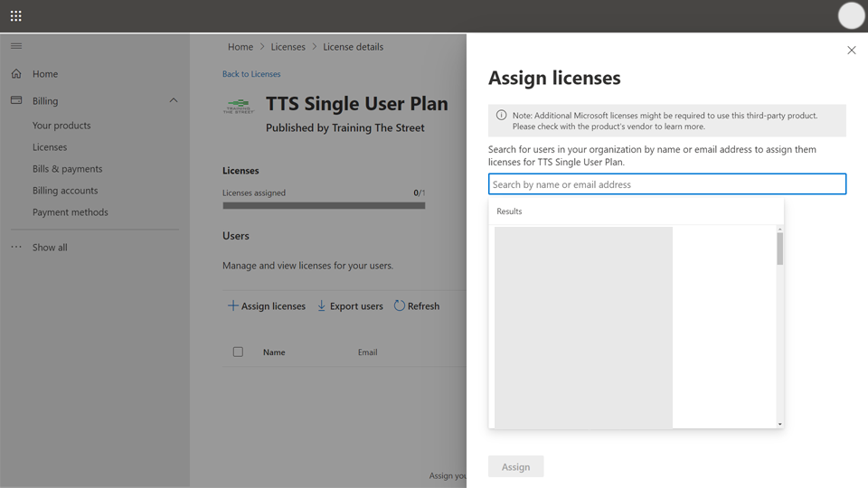Focus the search by name or email field
The image size is (868, 488).
pyautogui.click(x=667, y=184)
